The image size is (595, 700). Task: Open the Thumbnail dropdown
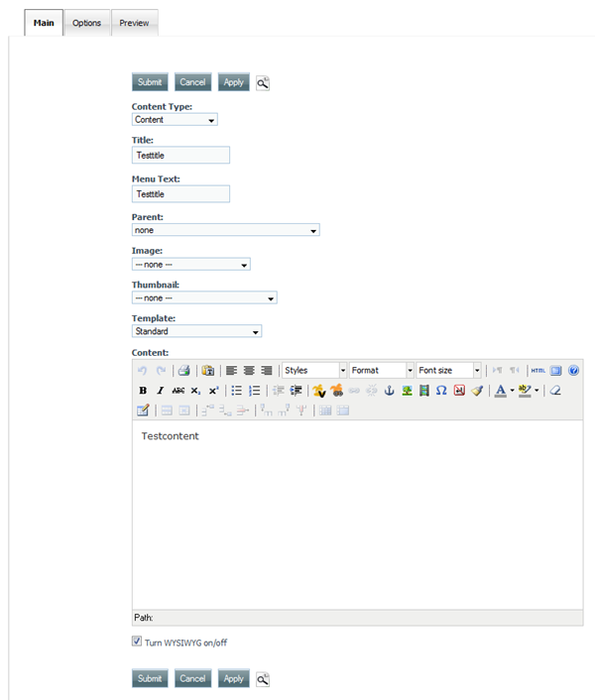click(204, 297)
